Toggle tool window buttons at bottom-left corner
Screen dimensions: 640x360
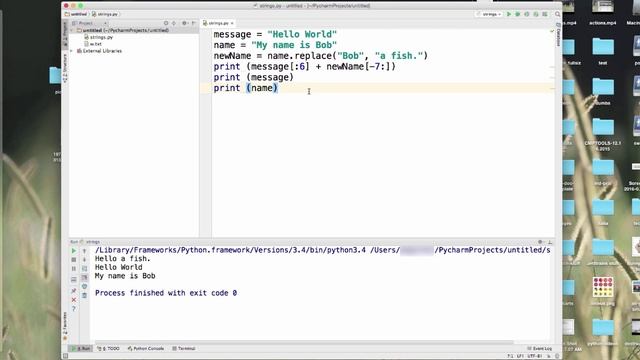[65, 356]
